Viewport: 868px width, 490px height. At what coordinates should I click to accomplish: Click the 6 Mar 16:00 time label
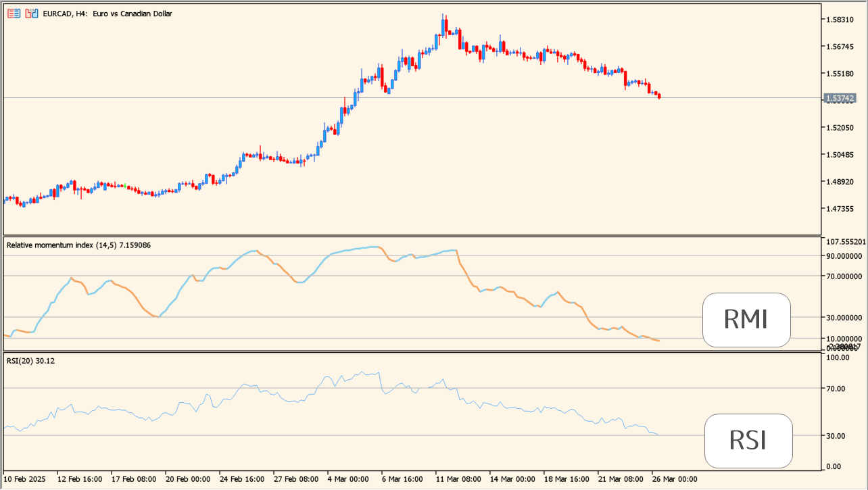(402, 479)
